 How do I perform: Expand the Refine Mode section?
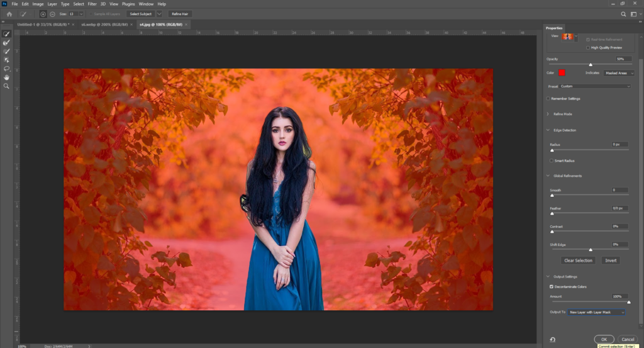pos(548,114)
